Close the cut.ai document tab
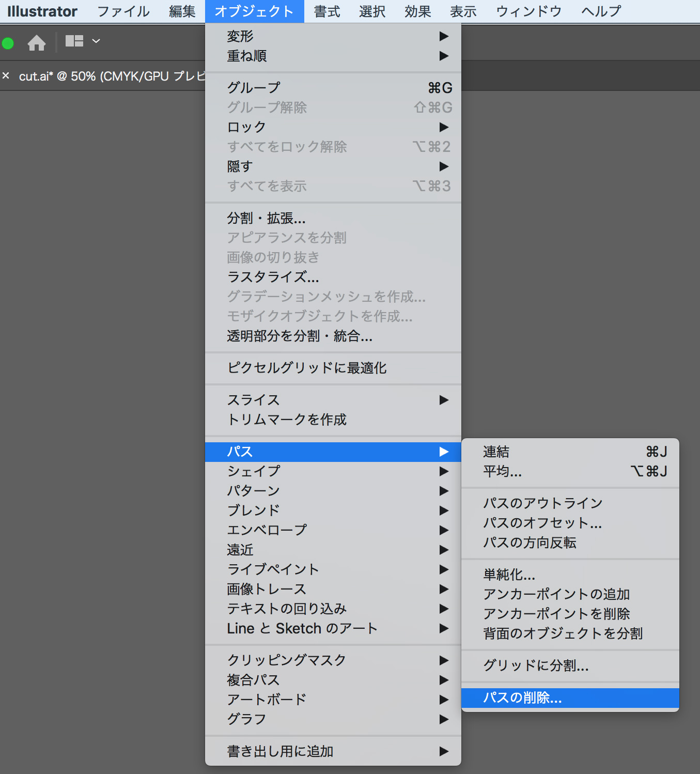 (6, 75)
